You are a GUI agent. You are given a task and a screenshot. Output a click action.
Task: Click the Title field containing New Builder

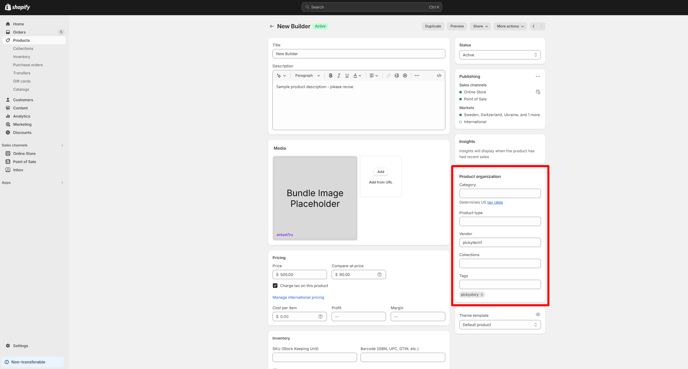pyautogui.click(x=358, y=54)
